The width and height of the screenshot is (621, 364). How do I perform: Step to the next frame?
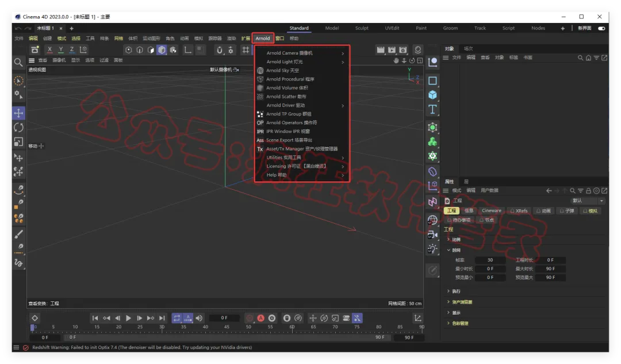pyautogui.click(x=139, y=318)
